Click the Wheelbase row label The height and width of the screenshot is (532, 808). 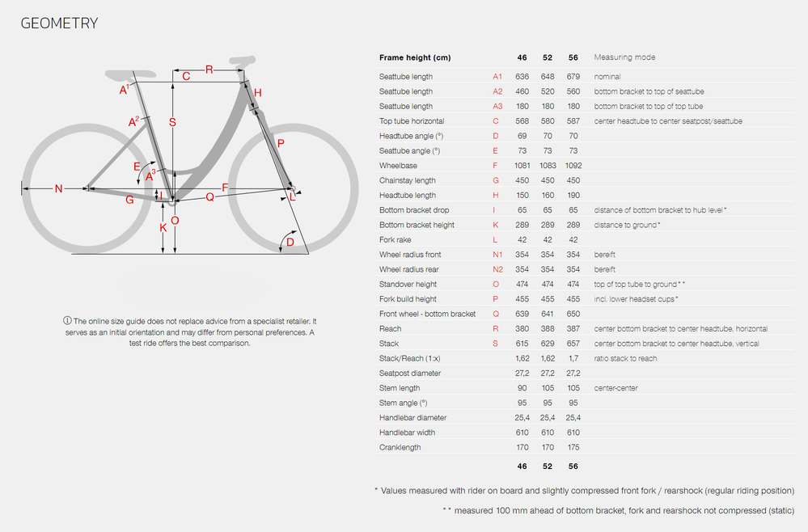coord(398,166)
